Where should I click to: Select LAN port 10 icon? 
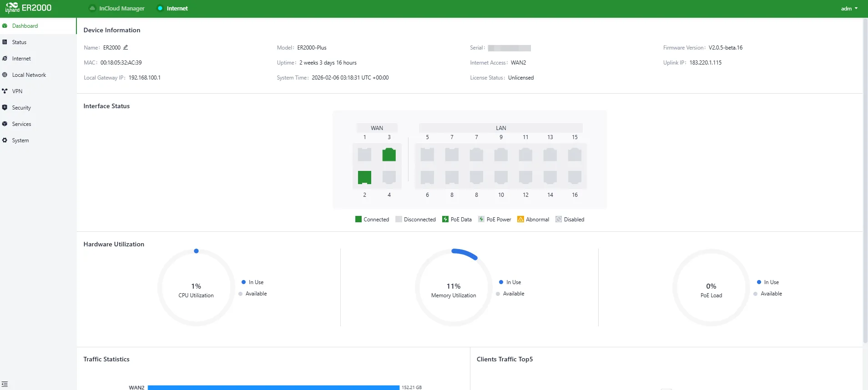coord(501,177)
